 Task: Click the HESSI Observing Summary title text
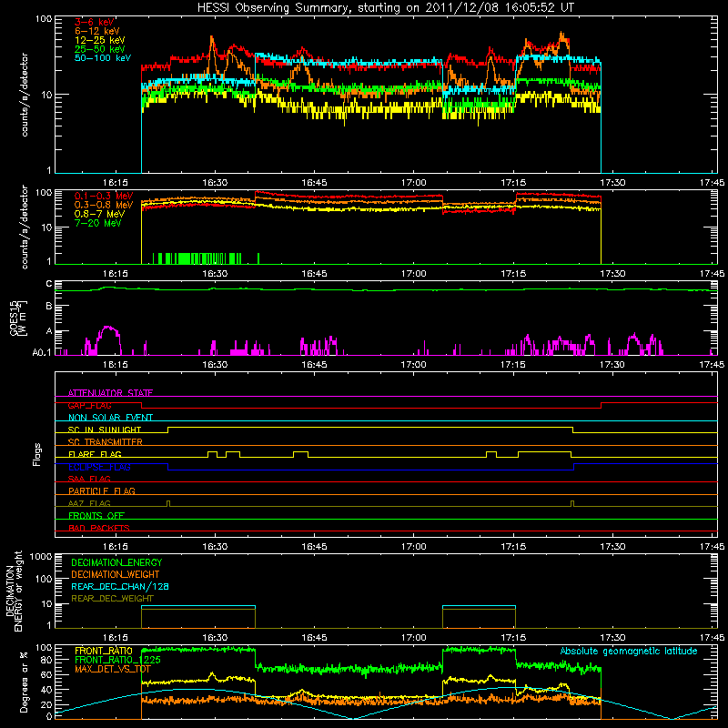pyautogui.click(x=385, y=8)
